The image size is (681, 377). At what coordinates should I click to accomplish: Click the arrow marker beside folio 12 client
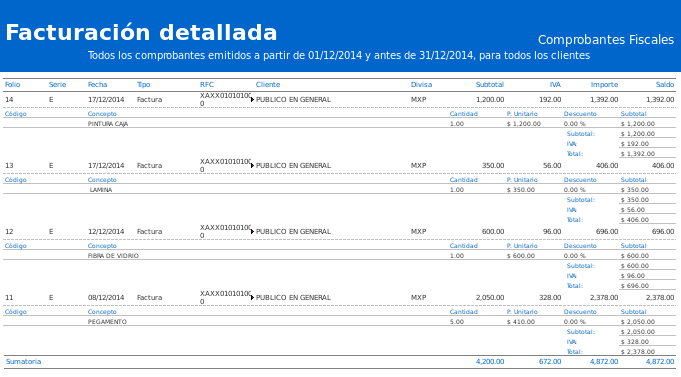[x=252, y=231]
